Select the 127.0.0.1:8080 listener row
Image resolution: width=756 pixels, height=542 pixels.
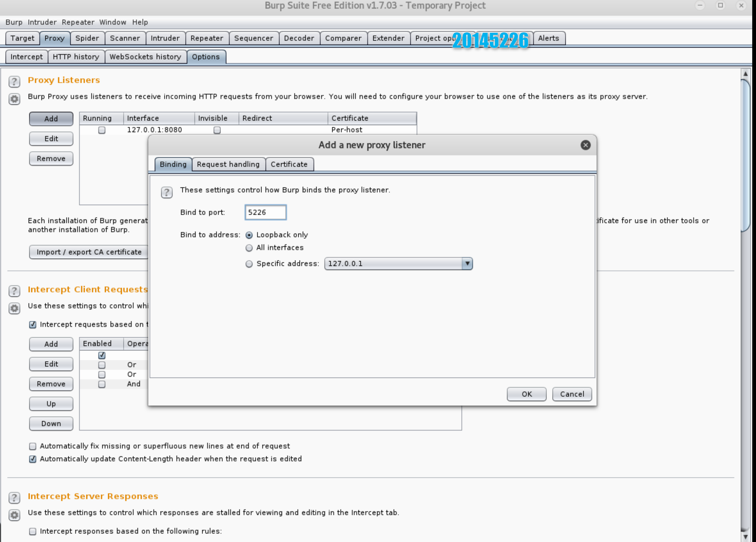[x=248, y=130]
